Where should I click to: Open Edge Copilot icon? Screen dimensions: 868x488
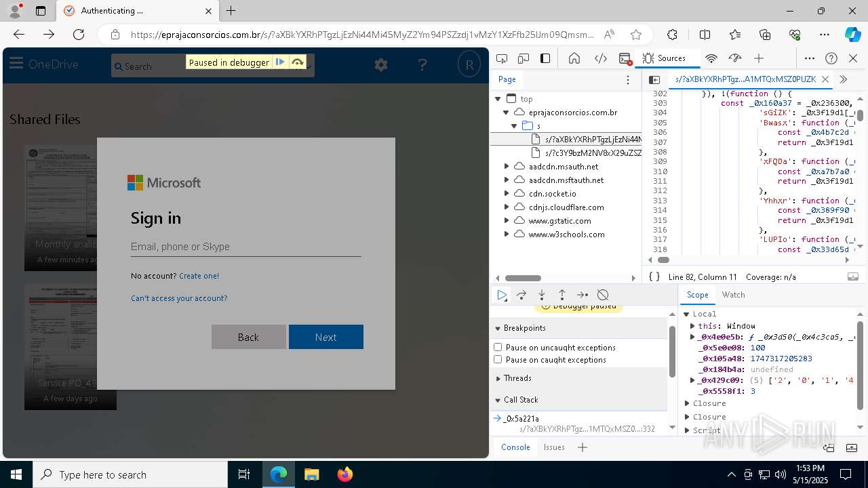[852, 35]
